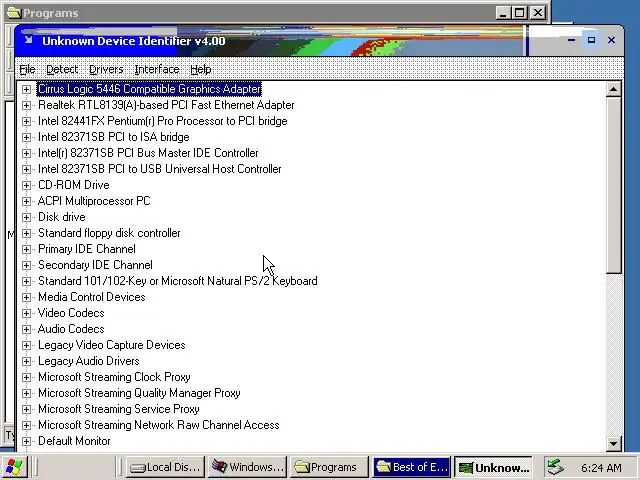Image resolution: width=640 pixels, height=480 pixels.
Task: Expand the Secondary IDE Channel node
Action: pyautogui.click(x=27, y=265)
